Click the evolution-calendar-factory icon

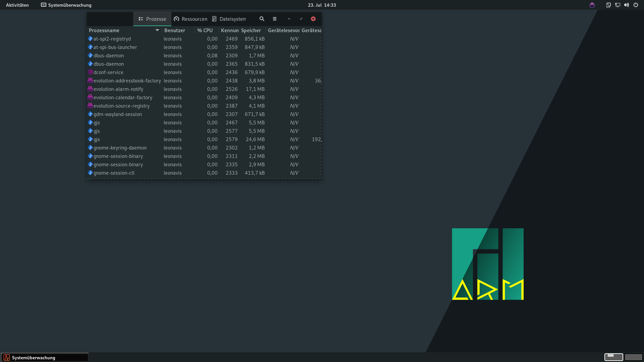click(90, 97)
